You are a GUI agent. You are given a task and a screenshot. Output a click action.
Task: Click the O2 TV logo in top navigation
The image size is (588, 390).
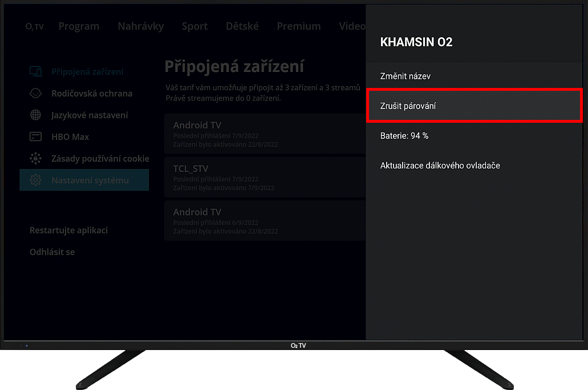(x=34, y=27)
